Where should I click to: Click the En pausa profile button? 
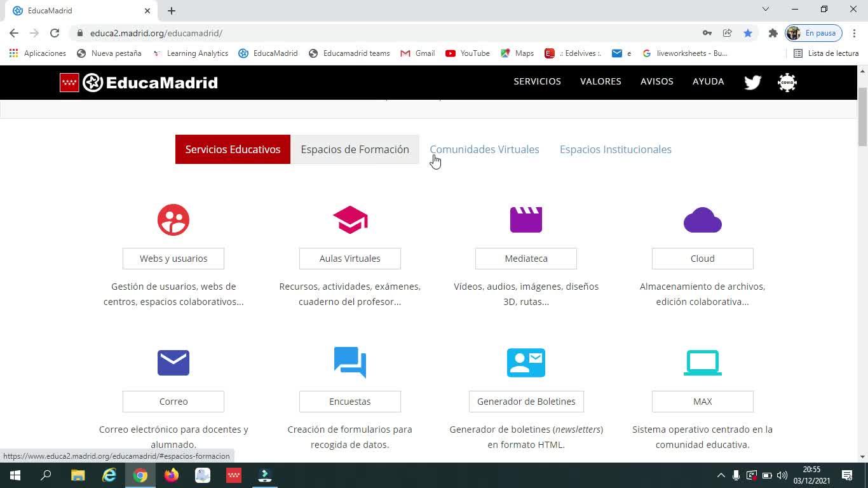tap(814, 33)
